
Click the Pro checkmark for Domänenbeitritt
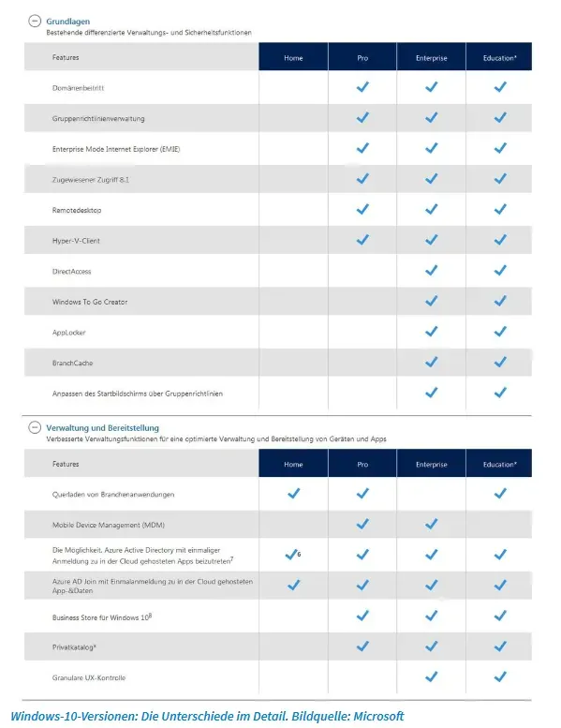tap(362, 87)
